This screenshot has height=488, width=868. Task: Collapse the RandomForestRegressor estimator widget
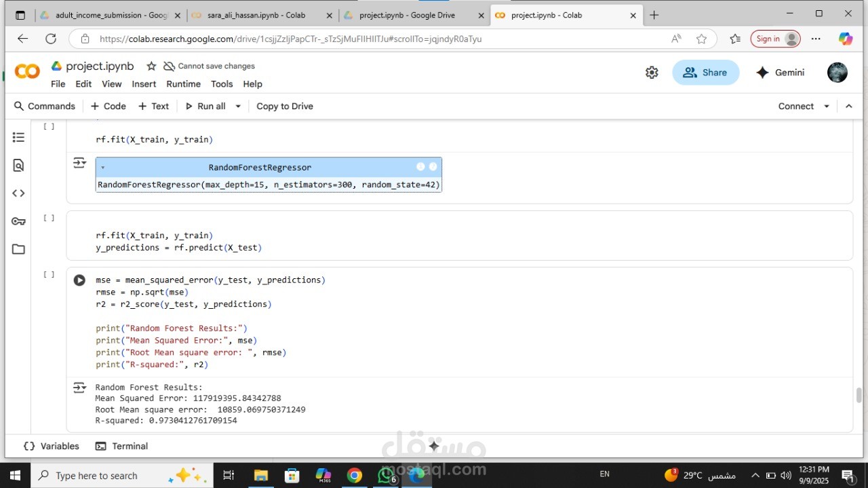point(102,168)
